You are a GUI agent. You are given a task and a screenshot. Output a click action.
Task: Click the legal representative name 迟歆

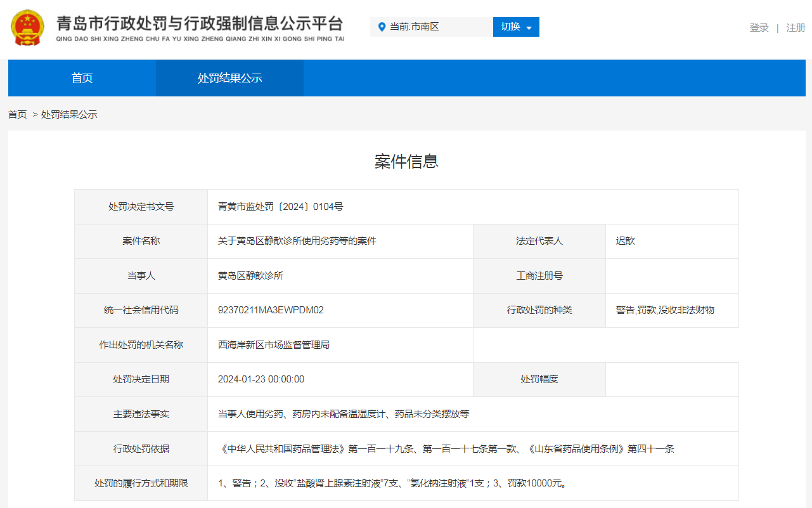coord(625,241)
